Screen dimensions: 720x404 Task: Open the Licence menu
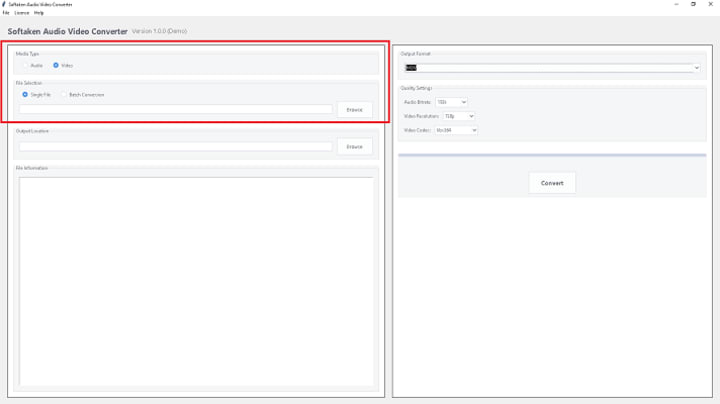pos(22,13)
